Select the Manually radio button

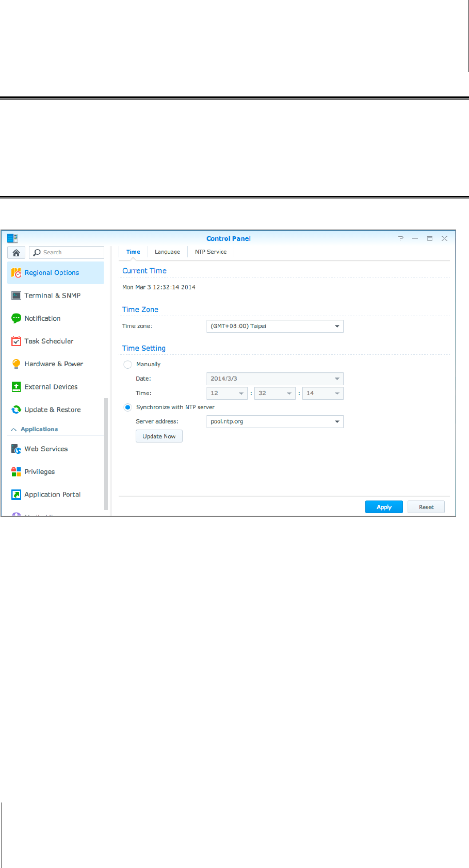127,364
